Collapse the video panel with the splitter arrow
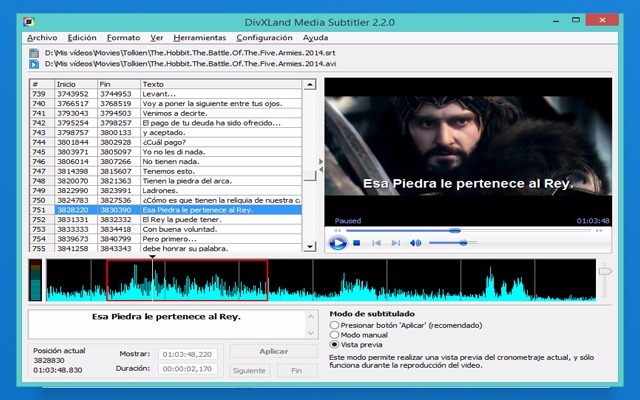 [320, 160]
